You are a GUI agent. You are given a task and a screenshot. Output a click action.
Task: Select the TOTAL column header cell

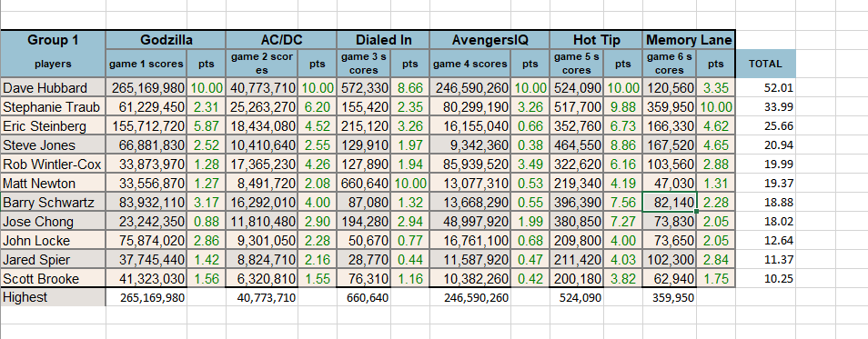pos(765,64)
